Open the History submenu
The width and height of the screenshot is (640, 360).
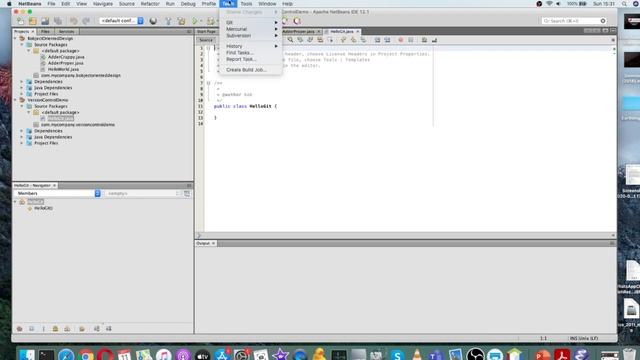251,47
